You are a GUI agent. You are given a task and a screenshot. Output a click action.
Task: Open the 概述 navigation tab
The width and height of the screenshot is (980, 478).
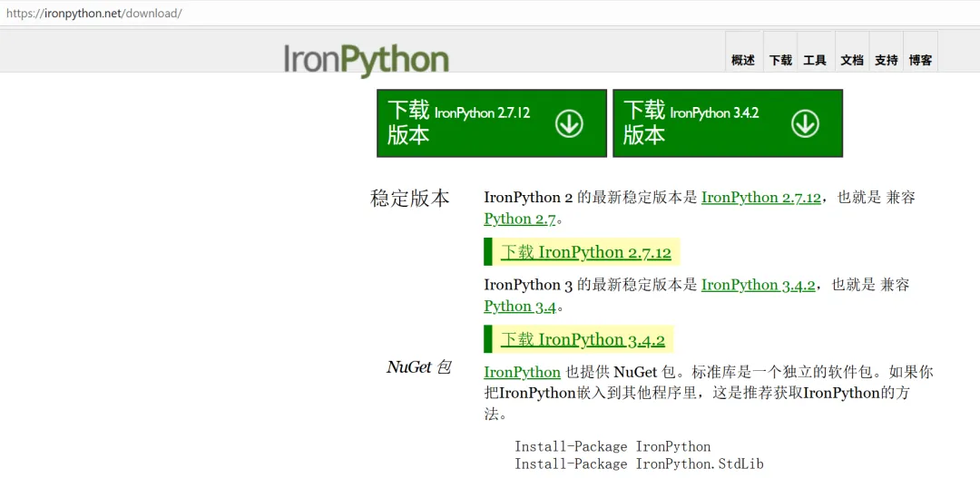coord(743,60)
